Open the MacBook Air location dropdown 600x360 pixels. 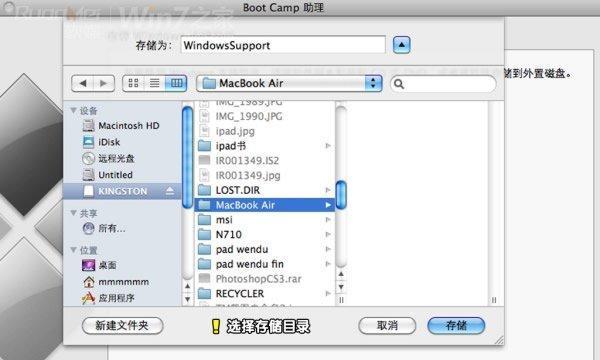click(x=289, y=83)
